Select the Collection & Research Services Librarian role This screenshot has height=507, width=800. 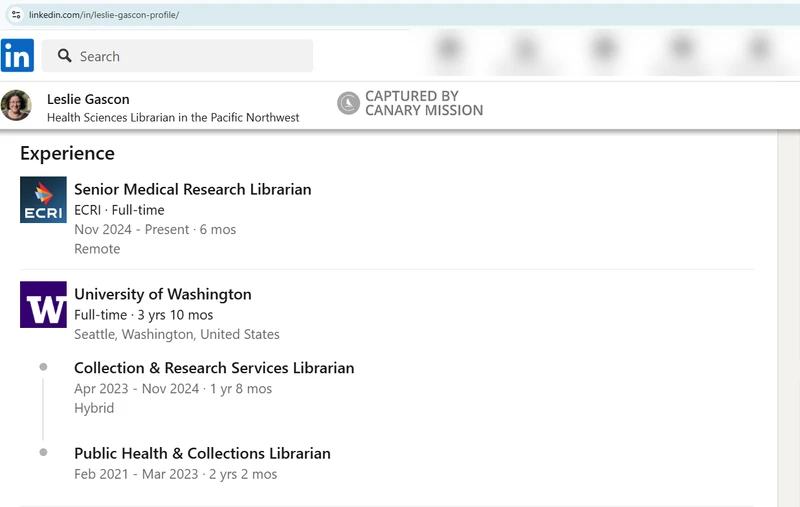214,368
